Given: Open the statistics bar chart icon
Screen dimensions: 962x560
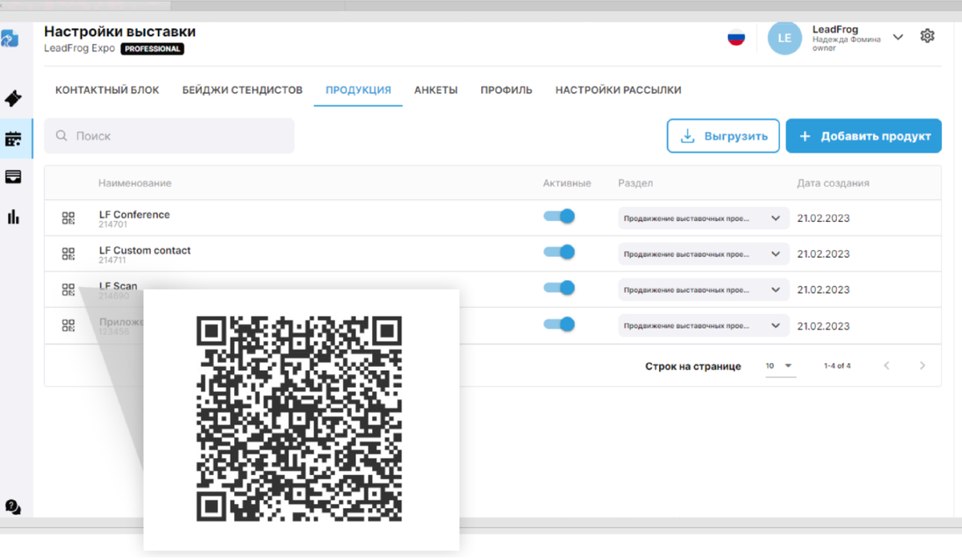Looking at the screenshot, I should click(x=13, y=216).
